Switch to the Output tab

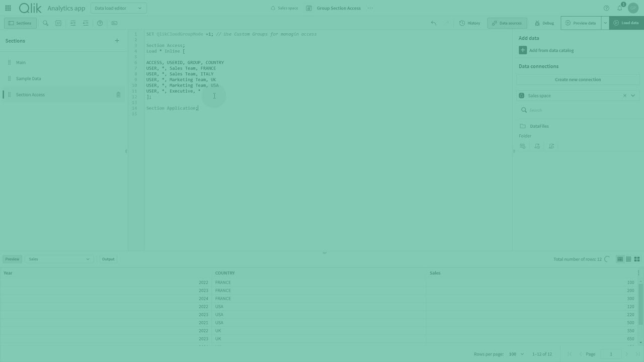(x=108, y=259)
